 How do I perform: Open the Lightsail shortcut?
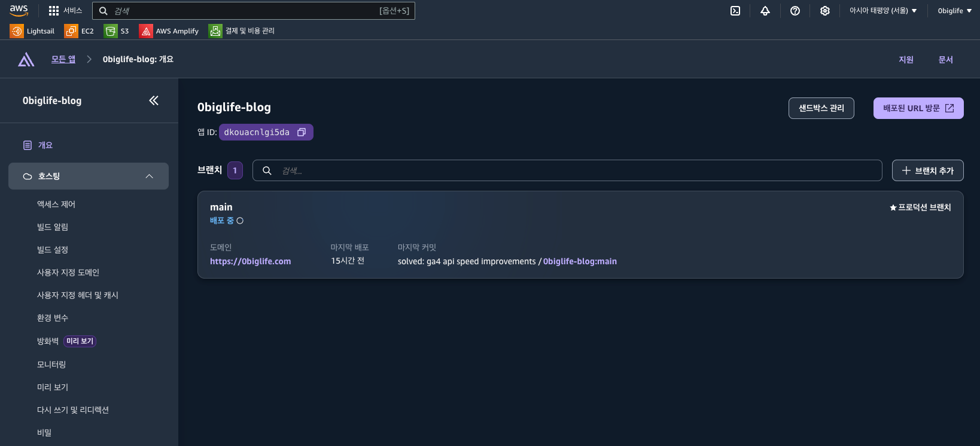32,31
